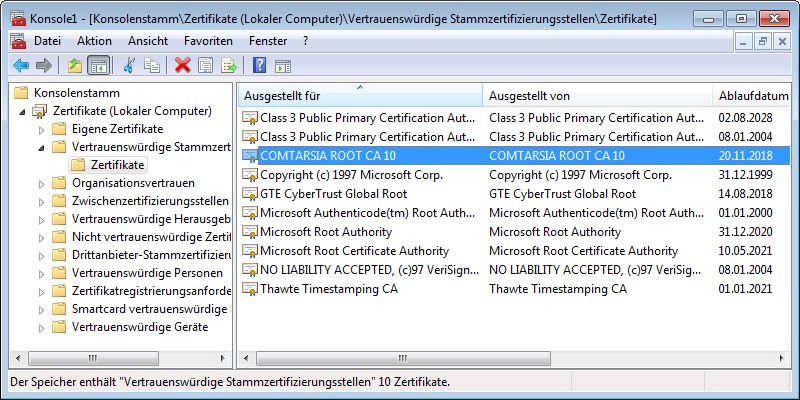Image resolution: width=800 pixels, height=400 pixels.
Task: Select Class 3 certificate expiring 02.08.2028
Action: (x=515, y=118)
